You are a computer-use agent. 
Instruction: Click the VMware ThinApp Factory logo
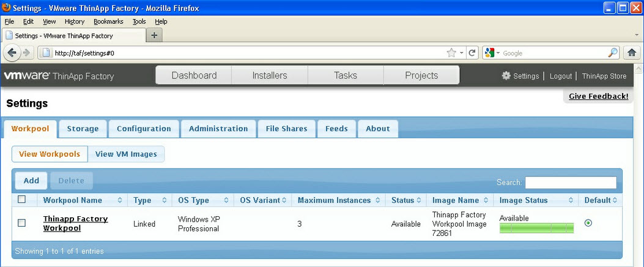point(59,76)
